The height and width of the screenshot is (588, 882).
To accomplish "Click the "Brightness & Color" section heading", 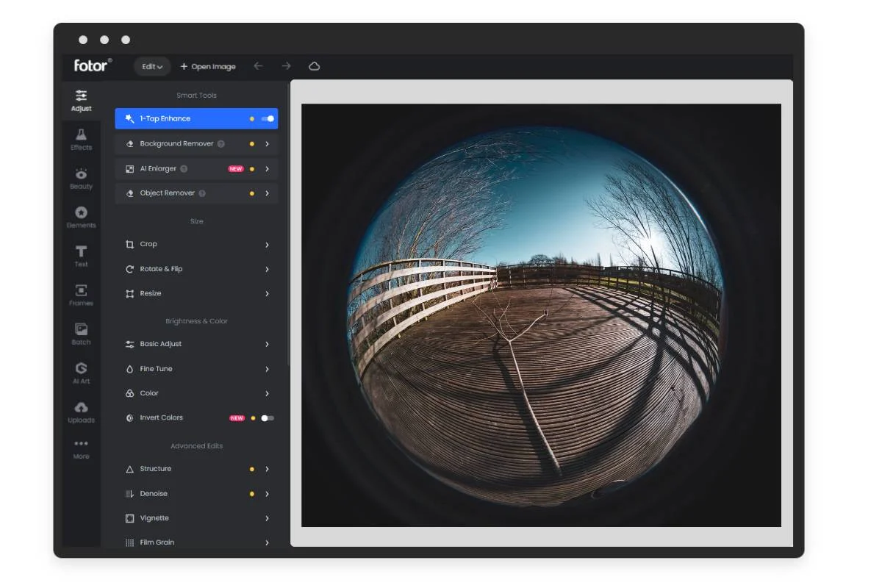I will point(196,321).
